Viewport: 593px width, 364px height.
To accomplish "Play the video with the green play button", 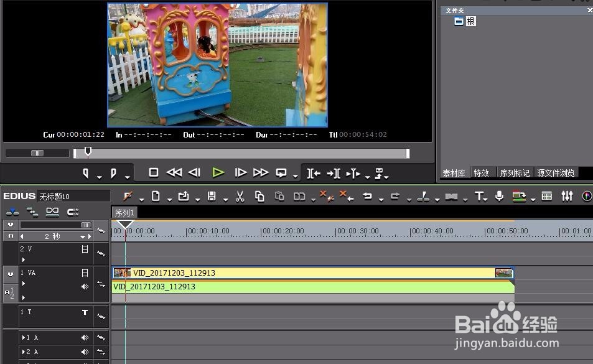I will 218,173.
